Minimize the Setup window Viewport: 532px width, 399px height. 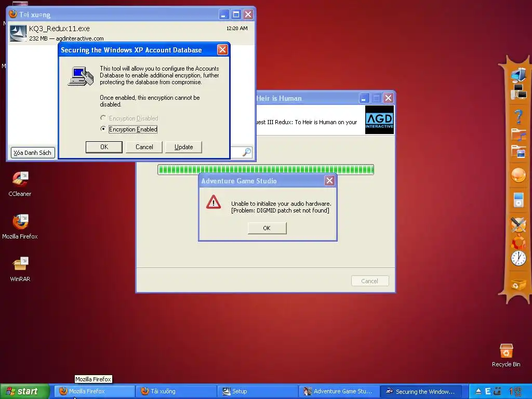tap(363, 98)
